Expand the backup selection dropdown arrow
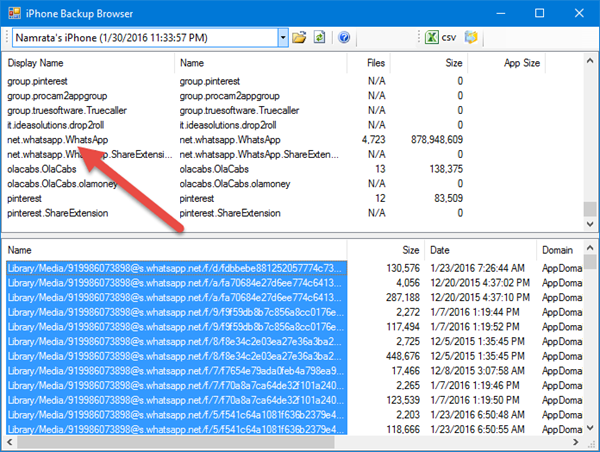The width and height of the screenshot is (600, 452). (283, 38)
